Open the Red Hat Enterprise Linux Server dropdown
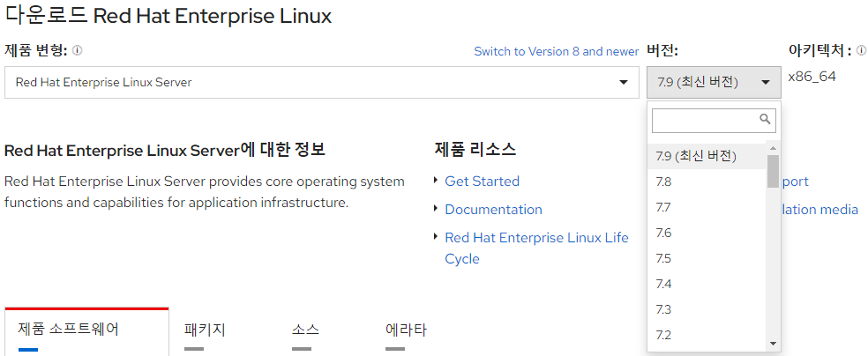Image resolution: width=868 pixels, height=356 pixels. pyautogui.click(x=322, y=82)
